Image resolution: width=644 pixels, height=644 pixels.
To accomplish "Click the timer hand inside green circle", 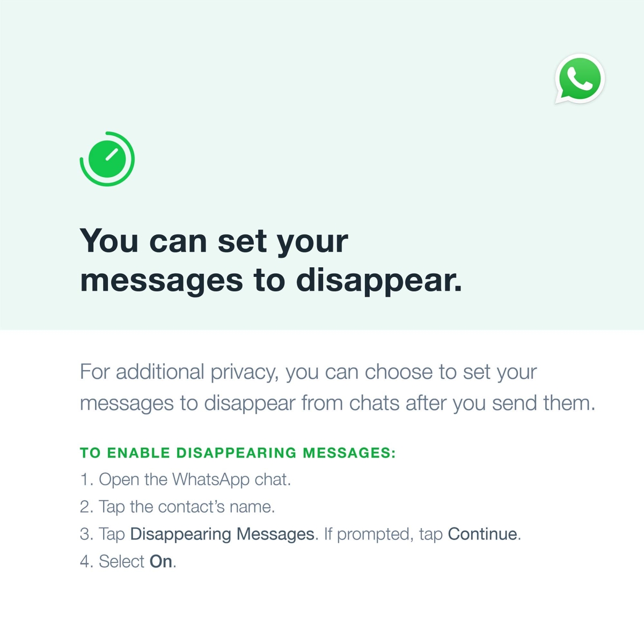I will click(x=112, y=155).
